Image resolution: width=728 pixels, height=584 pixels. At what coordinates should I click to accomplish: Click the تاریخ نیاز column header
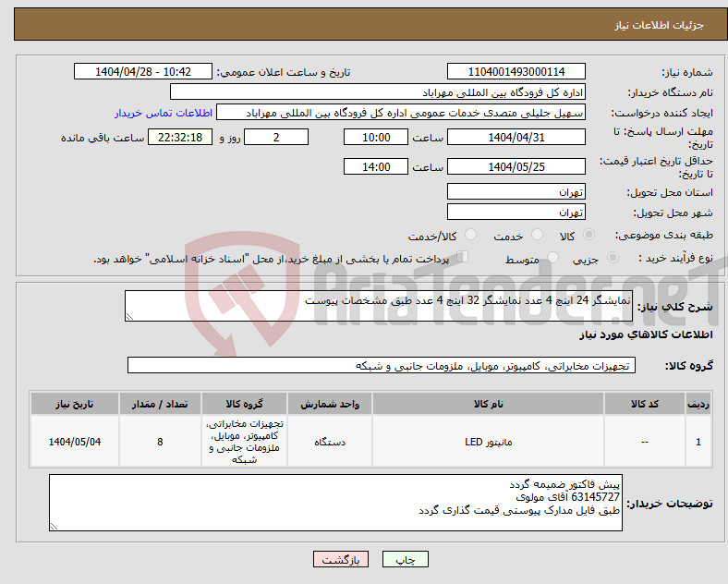click(x=75, y=404)
